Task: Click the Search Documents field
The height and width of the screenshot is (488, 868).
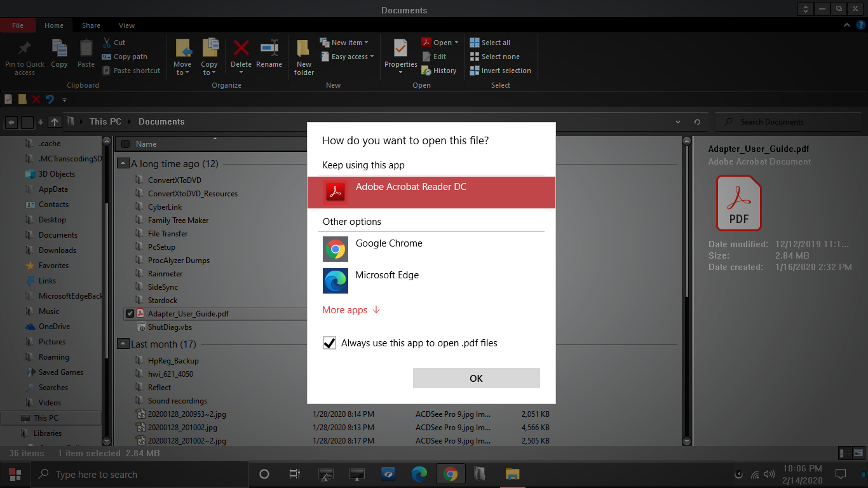Action: click(x=789, y=122)
